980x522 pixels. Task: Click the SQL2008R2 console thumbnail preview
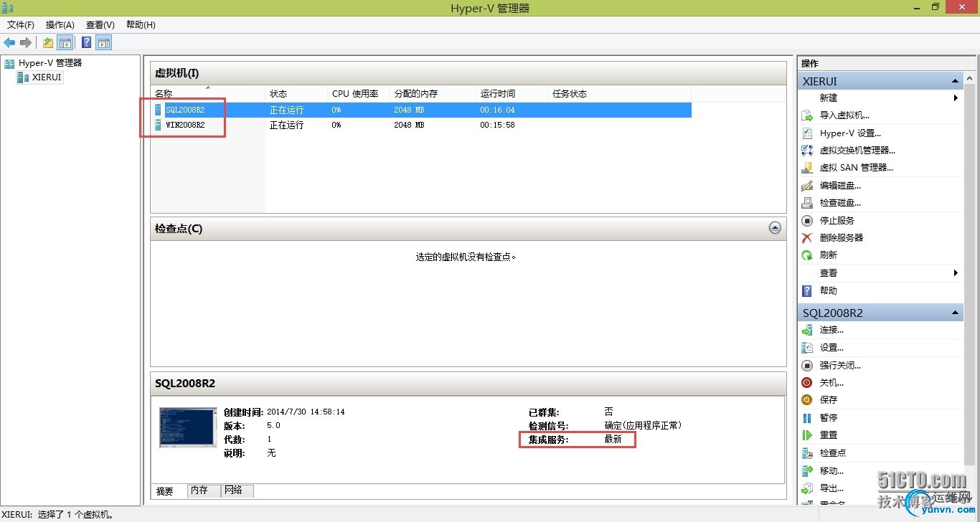tap(188, 427)
